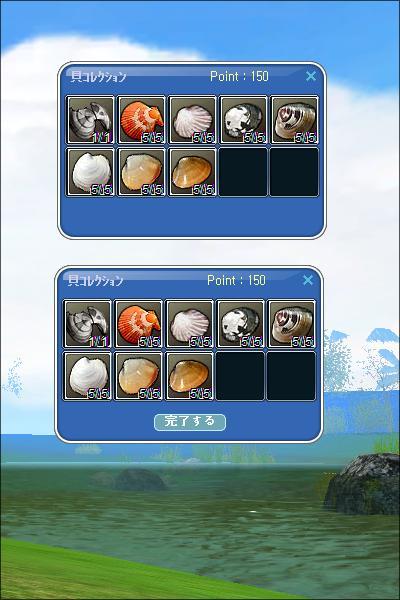The height and width of the screenshot is (600, 400).
Task: Click the last empty slot in bottom panel
Action: coord(292,376)
